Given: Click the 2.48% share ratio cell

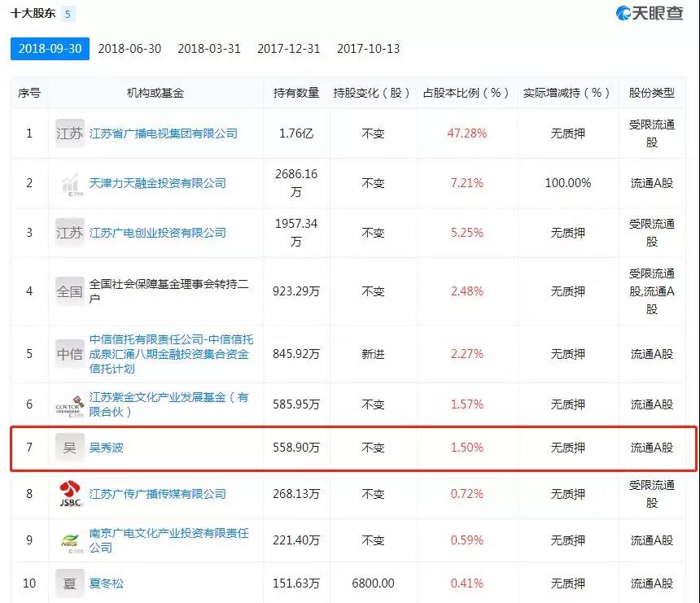Looking at the screenshot, I should (x=467, y=291).
